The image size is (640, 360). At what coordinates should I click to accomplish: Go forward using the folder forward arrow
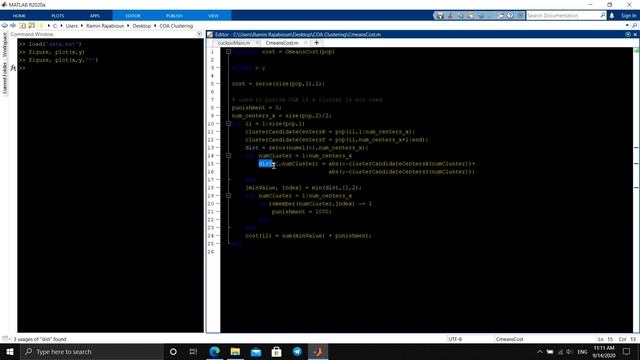(x=13, y=26)
